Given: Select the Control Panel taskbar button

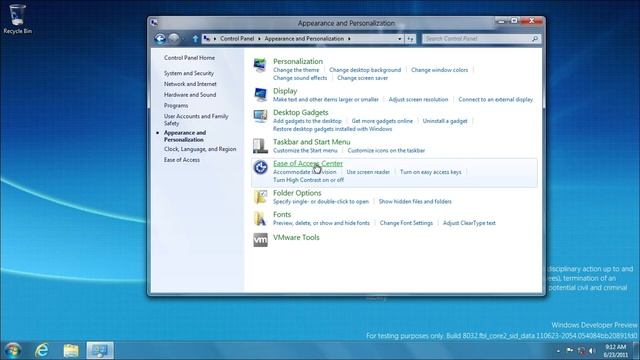Looking at the screenshot, I should pyautogui.click(x=100, y=350).
